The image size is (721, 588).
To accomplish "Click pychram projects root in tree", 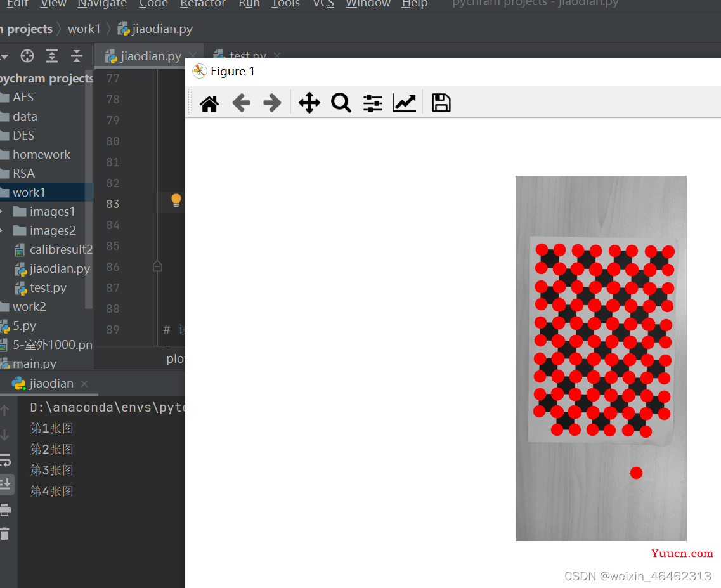I will point(47,78).
